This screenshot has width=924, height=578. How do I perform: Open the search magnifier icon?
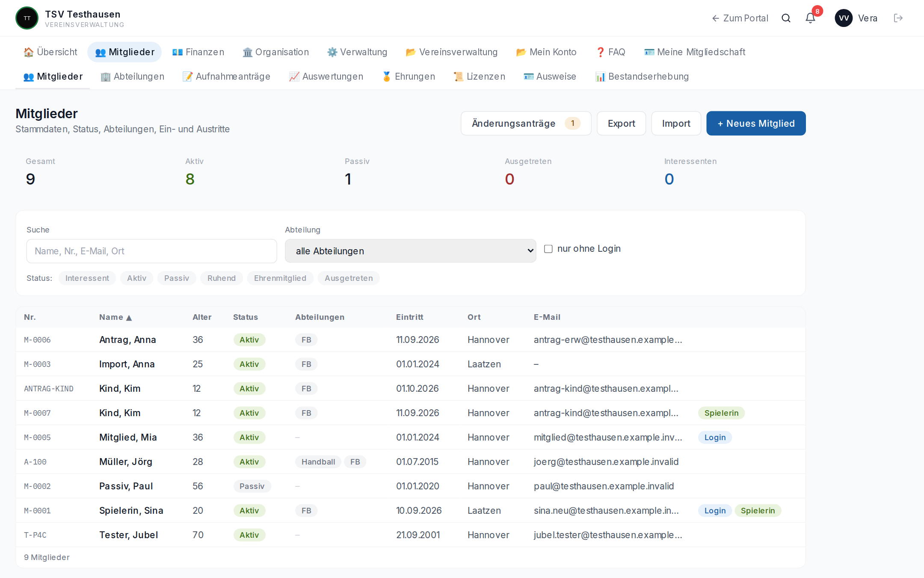point(786,18)
